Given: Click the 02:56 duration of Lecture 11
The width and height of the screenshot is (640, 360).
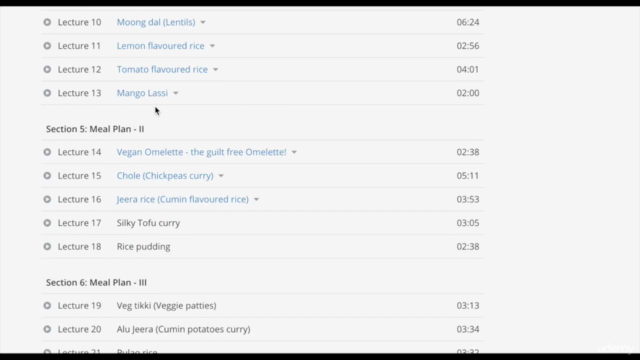Looking at the screenshot, I should pyautogui.click(x=468, y=46).
